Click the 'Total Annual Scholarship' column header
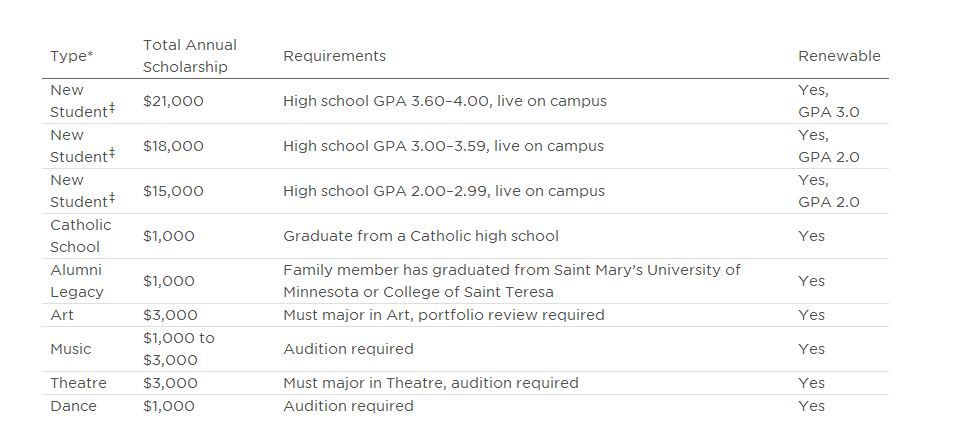The width and height of the screenshot is (960, 429). (x=190, y=56)
